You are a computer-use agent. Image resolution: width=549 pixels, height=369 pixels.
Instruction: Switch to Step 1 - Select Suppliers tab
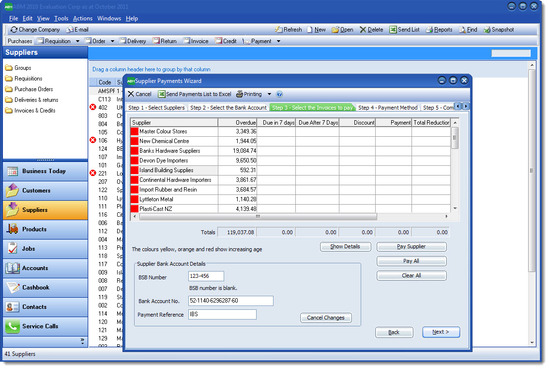(x=157, y=108)
